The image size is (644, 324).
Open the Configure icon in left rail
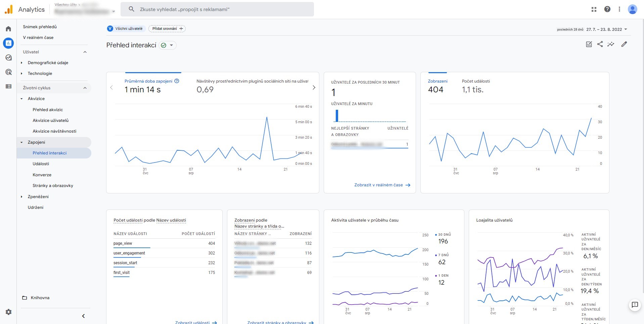tap(8, 86)
